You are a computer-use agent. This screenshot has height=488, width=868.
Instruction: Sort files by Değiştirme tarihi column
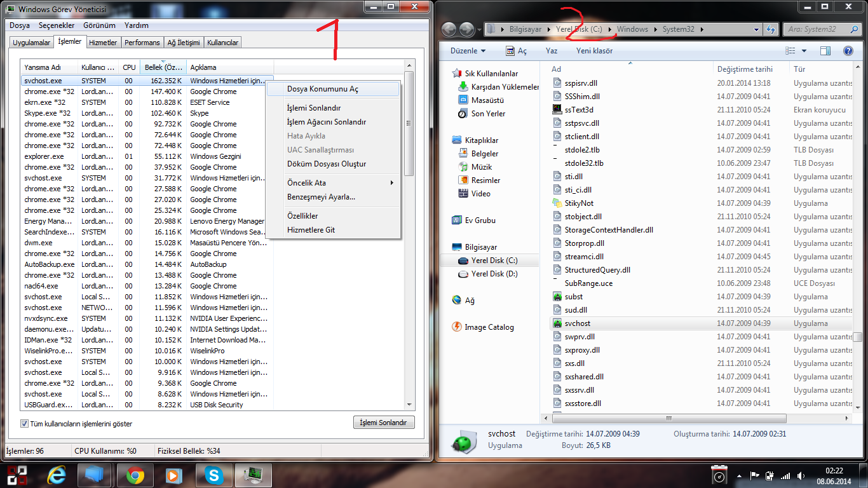[x=750, y=69]
